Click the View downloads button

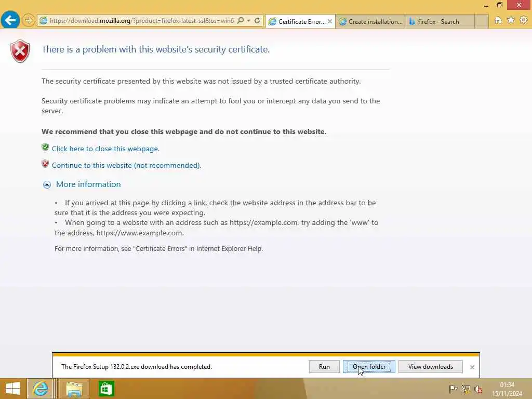point(430,366)
